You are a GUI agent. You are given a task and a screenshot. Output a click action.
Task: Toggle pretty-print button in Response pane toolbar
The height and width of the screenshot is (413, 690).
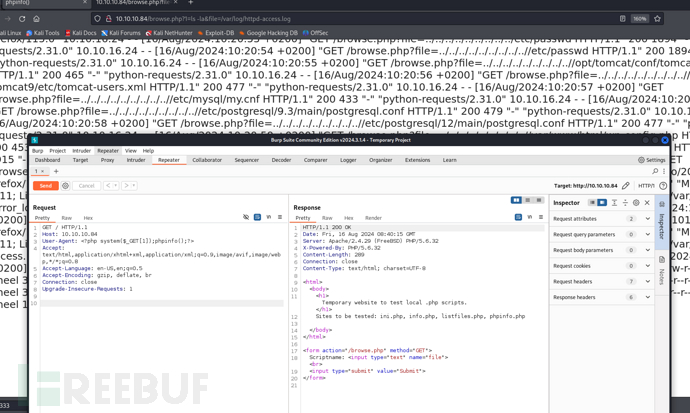(x=518, y=217)
